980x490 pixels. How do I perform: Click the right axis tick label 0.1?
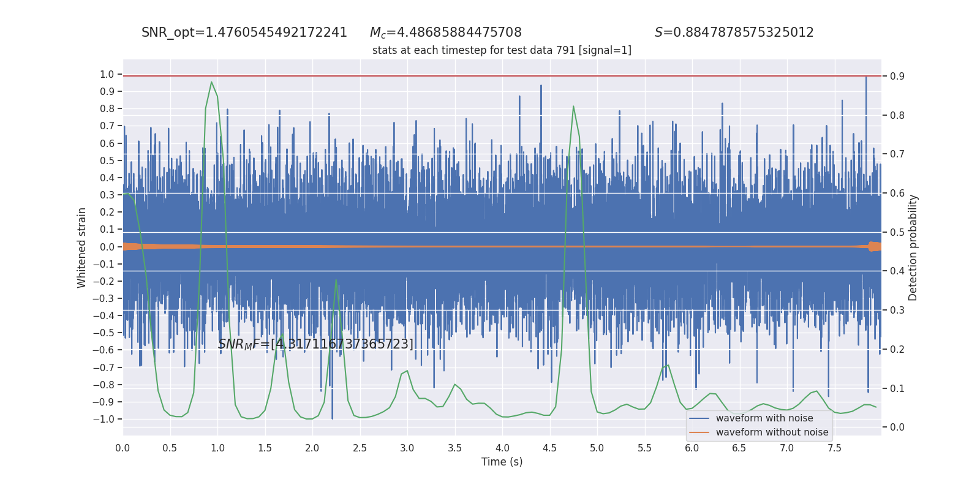[897, 388]
